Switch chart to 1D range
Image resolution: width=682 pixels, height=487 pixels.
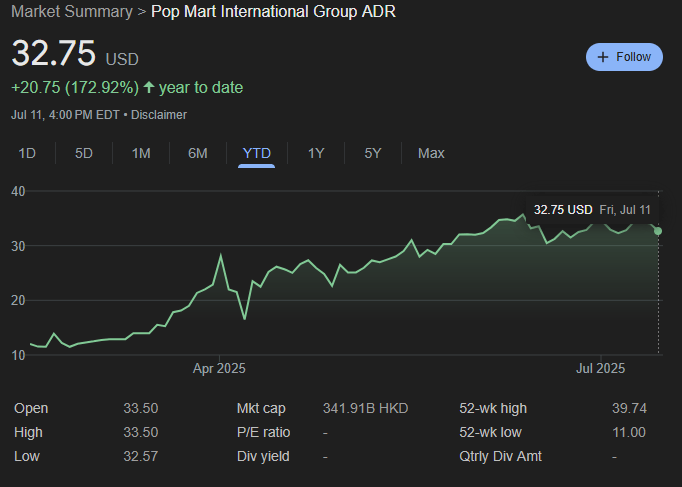27,153
